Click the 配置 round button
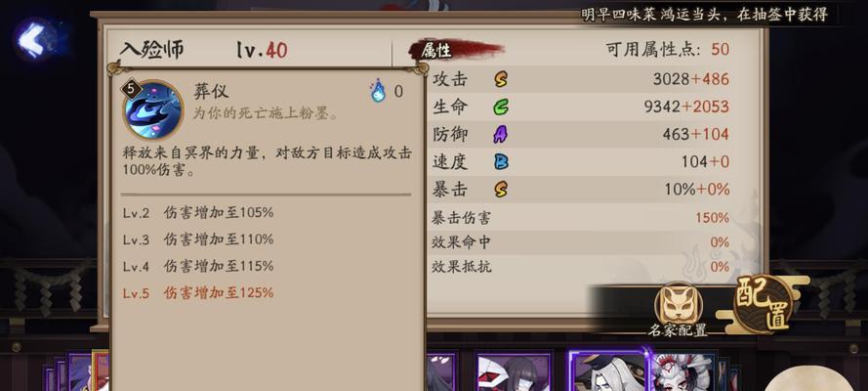 point(764,303)
